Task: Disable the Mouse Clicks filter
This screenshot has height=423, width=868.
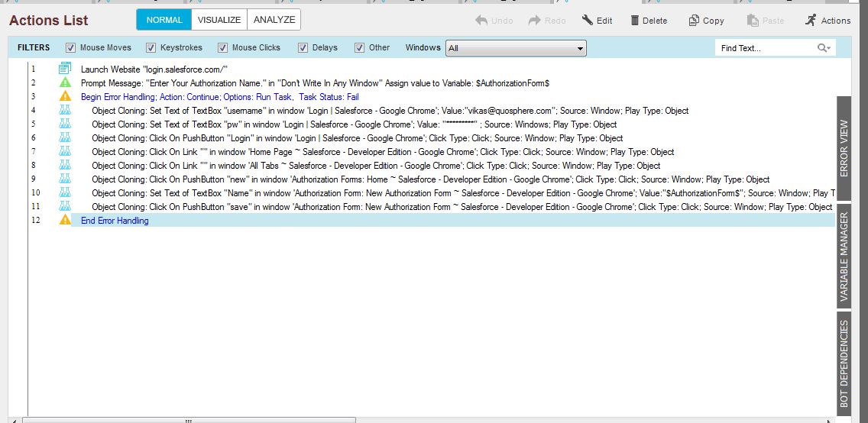Action: tap(222, 48)
